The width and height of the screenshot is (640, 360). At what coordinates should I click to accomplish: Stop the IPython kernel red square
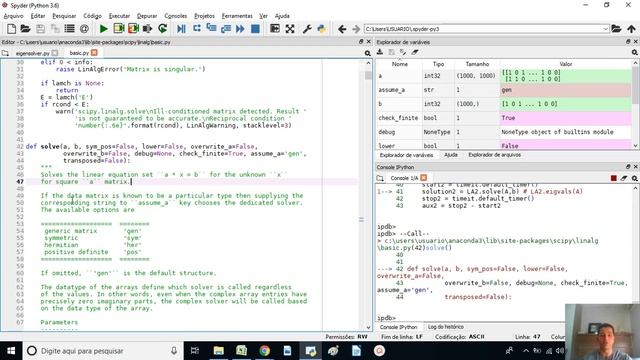[x=613, y=178]
